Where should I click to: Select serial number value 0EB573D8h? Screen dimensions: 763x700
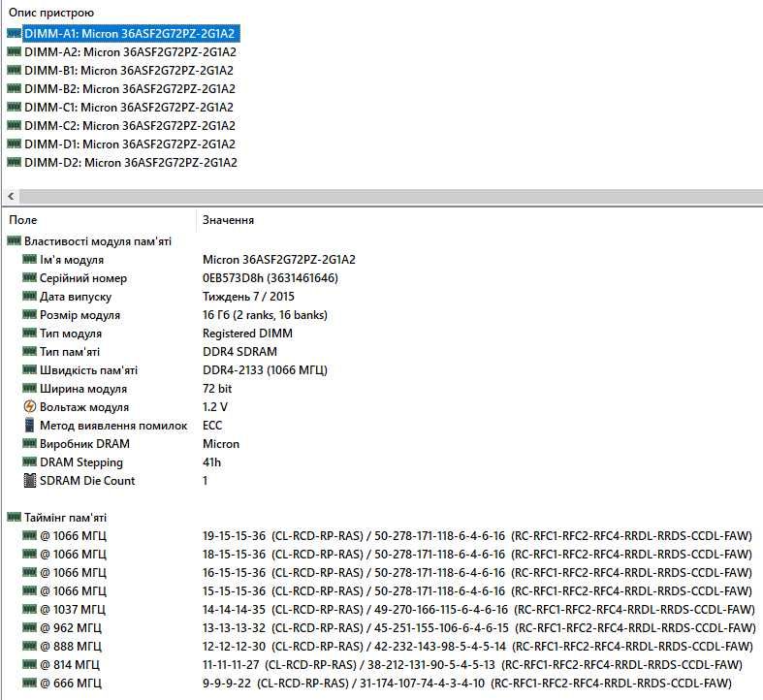tap(270, 278)
